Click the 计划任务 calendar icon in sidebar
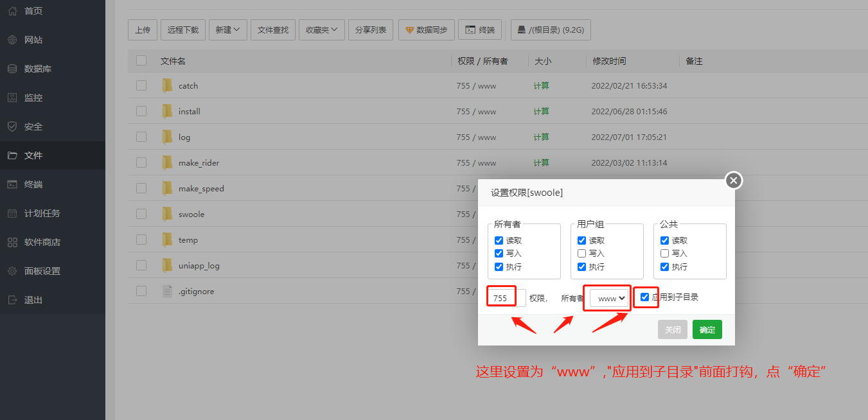 (x=12, y=213)
